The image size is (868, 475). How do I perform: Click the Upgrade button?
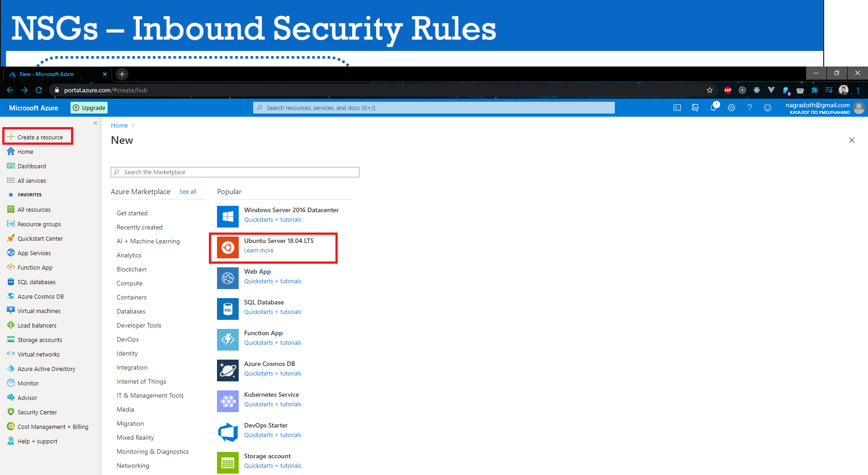tap(89, 108)
